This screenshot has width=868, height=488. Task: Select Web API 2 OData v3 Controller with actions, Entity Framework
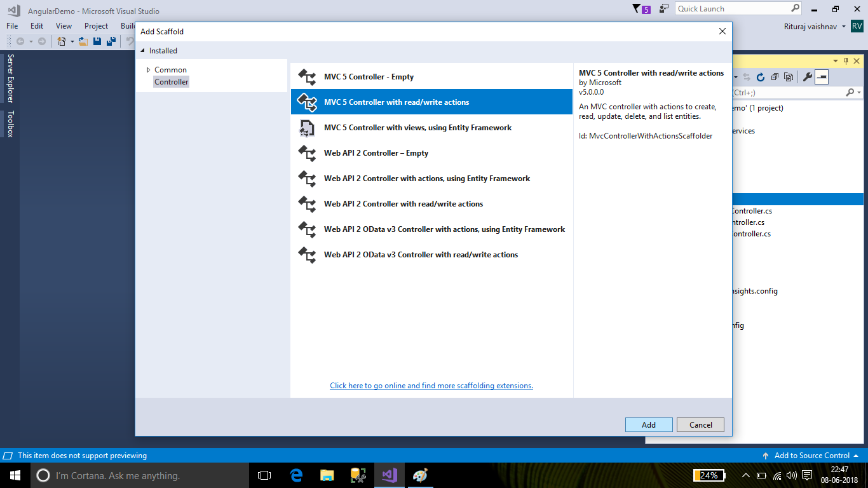coord(431,229)
